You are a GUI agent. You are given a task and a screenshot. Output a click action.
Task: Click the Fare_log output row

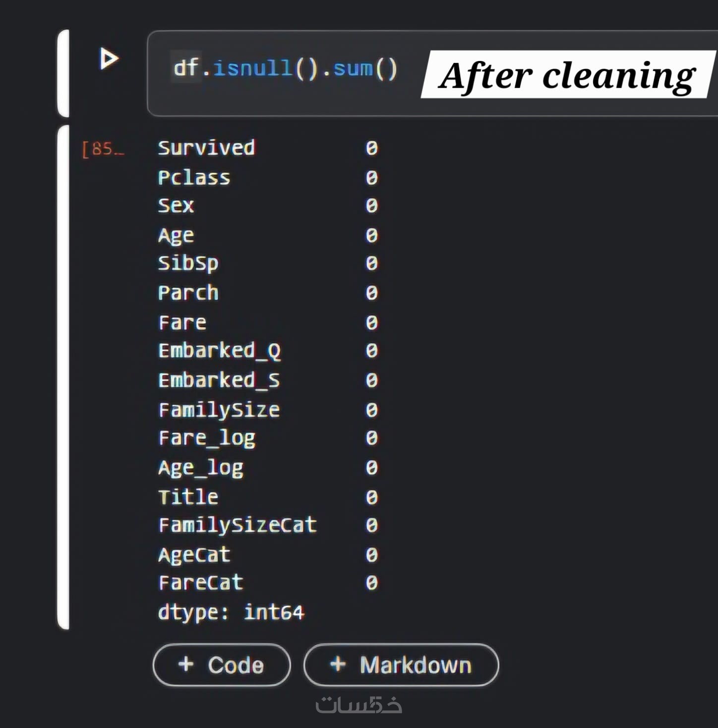(207, 438)
